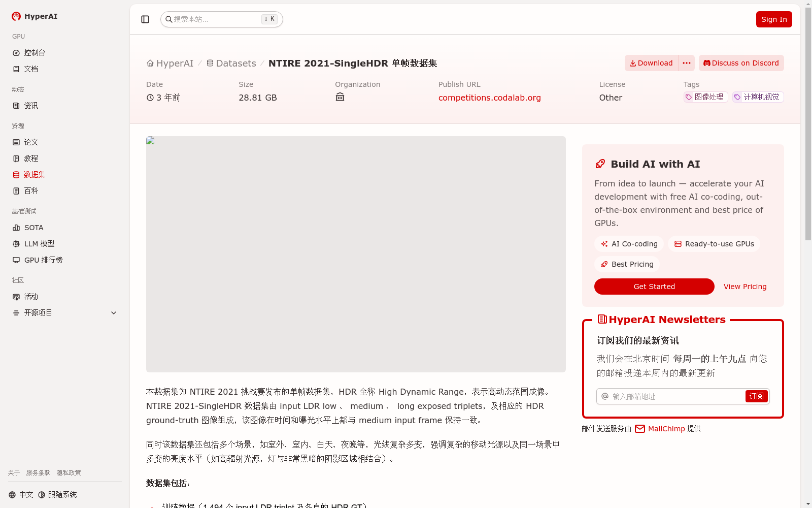Click the dataset preview image placeholder

tap(356, 254)
